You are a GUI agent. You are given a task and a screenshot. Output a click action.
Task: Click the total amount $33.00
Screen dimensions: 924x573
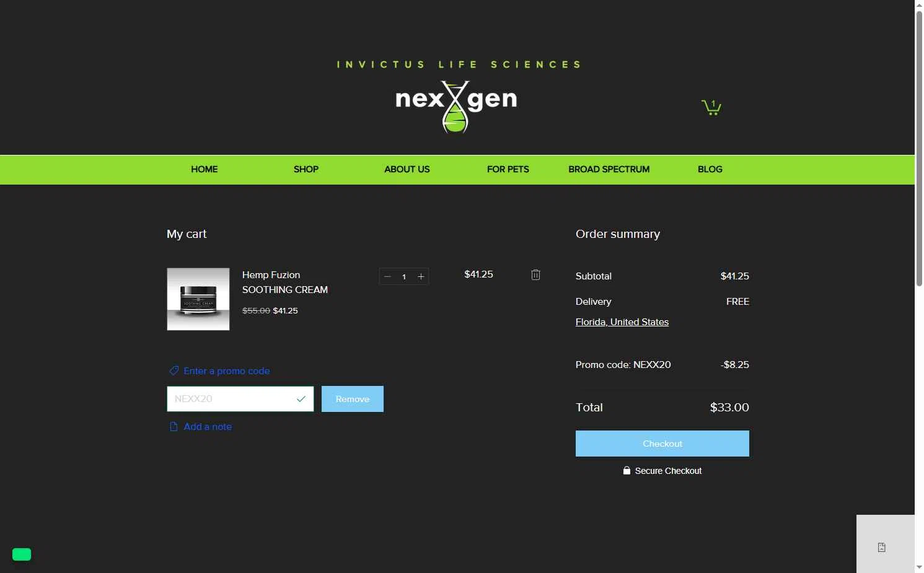pos(729,408)
